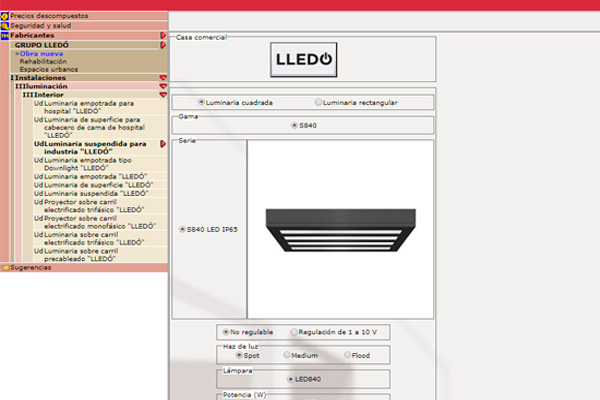Select Luminaria cuadrada radio button

click(201, 102)
